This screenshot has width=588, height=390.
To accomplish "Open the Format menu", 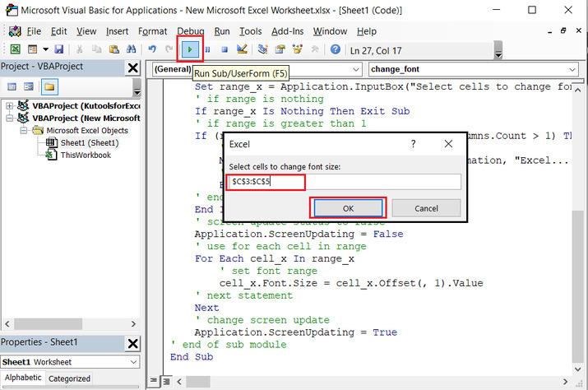I will 152,31.
